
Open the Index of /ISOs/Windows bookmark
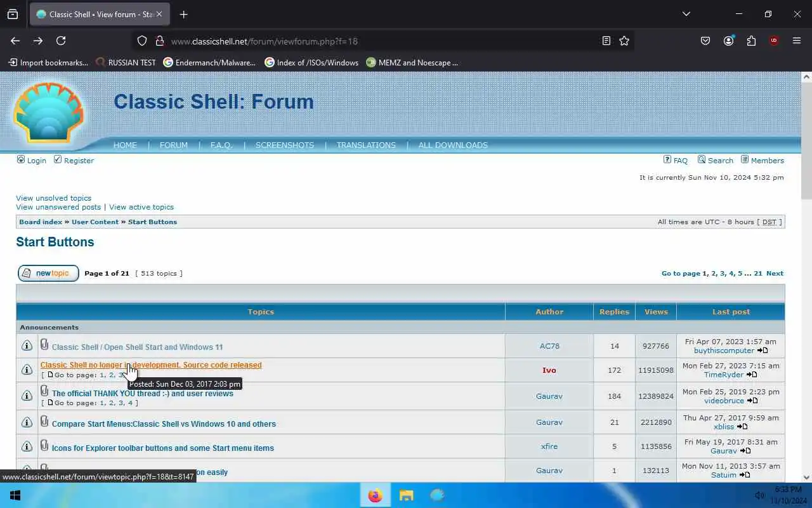(x=311, y=62)
